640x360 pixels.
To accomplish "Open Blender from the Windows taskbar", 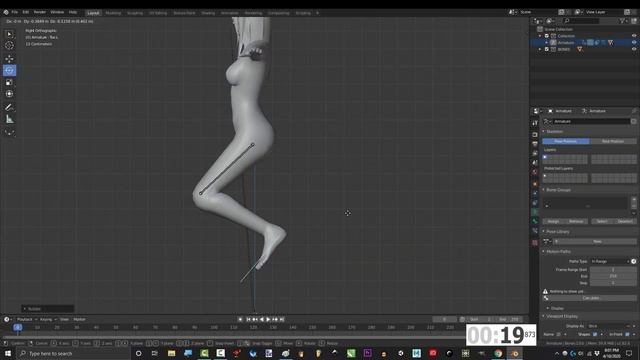I will click(515, 353).
